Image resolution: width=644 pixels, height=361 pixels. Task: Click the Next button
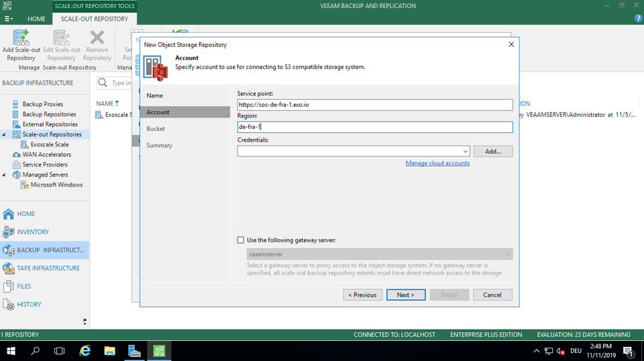pyautogui.click(x=405, y=295)
